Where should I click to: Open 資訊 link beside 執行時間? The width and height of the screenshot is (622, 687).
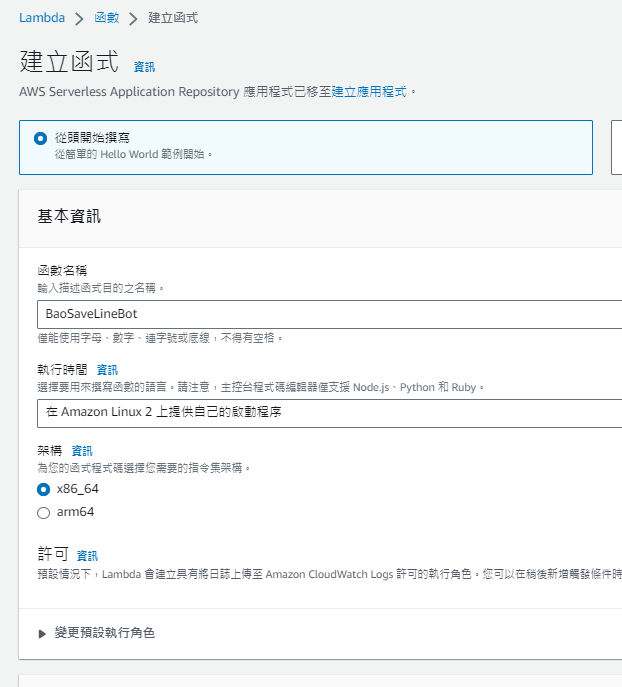point(107,370)
